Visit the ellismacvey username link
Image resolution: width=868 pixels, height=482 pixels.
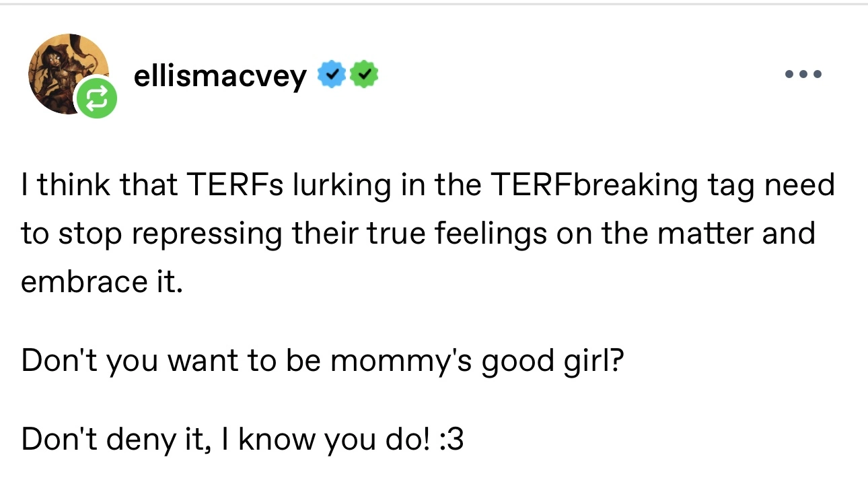pos(221,77)
